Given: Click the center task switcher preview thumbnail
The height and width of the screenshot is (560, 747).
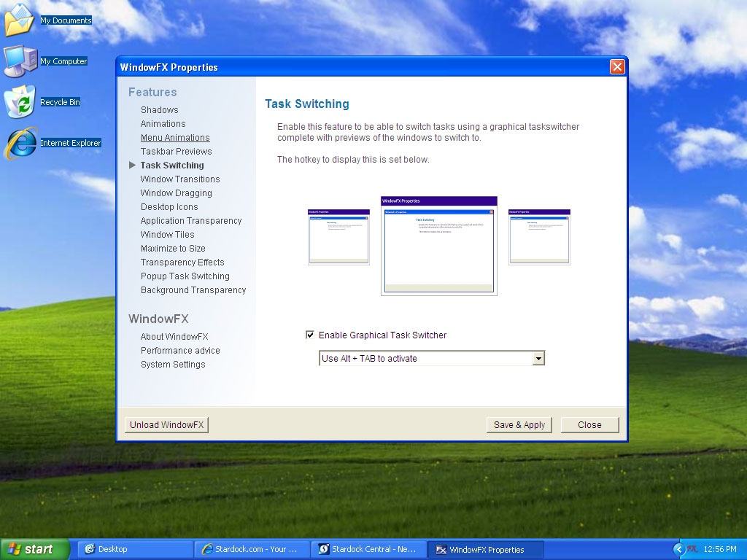Looking at the screenshot, I should 438,246.
